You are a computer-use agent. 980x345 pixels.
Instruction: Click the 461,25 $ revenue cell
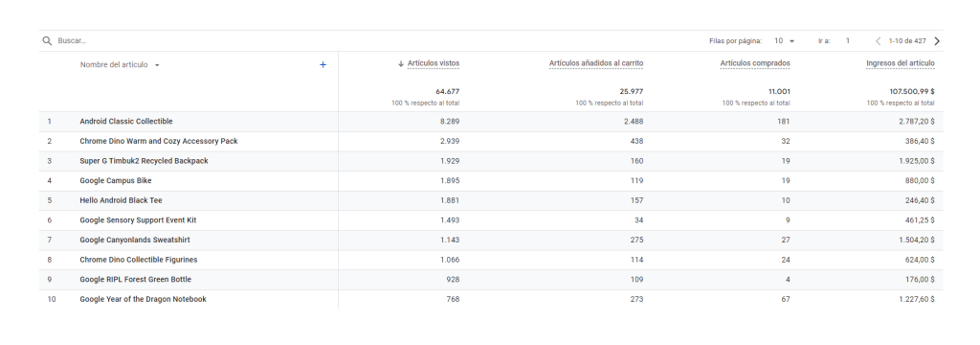(x=921, y=220)
